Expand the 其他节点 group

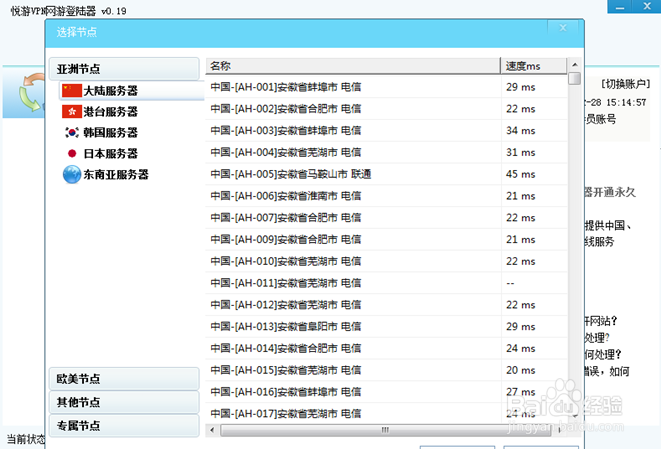(124, 402)
